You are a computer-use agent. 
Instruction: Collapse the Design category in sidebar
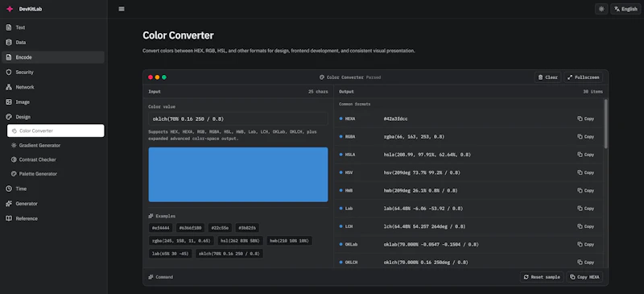pyautogui.click(x=53, y=117)
